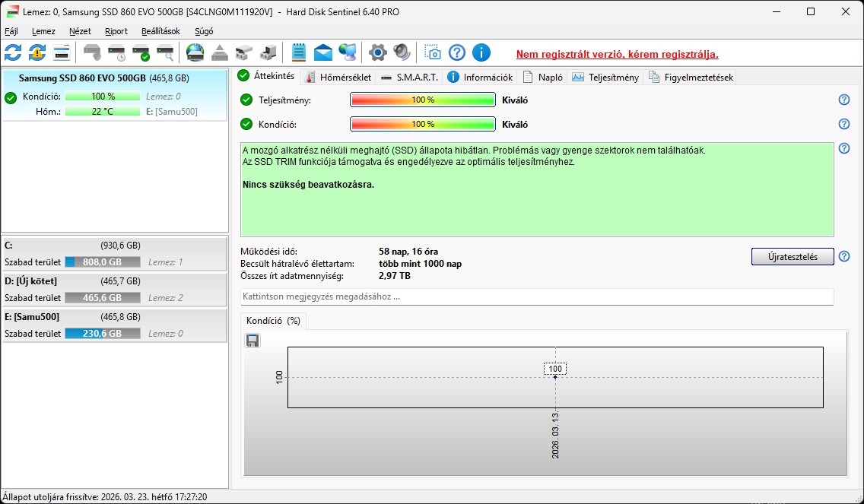Click help icon beside Kondíció bar
The image size is (864, 504).
pos(843,124)
